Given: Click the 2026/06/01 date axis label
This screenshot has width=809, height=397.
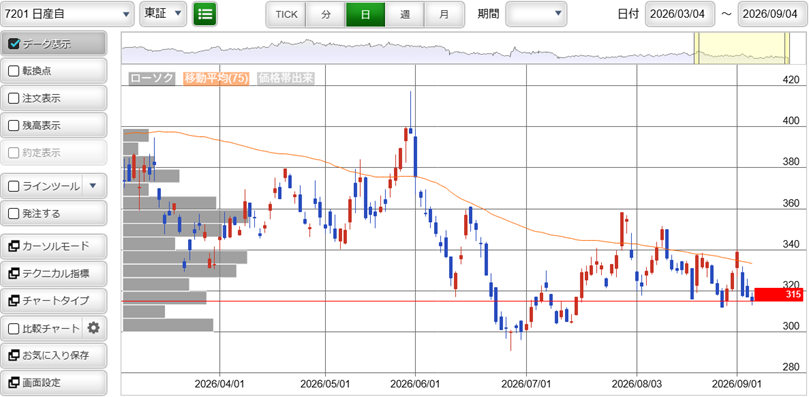Looking at the screenshot, I should click(x=415, y=384).
